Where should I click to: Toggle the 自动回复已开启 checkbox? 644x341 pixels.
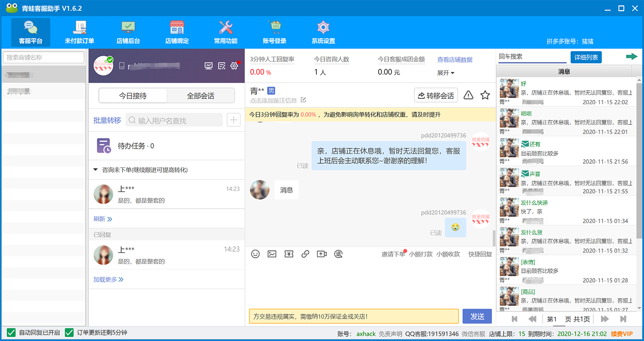[x=11, y=332]
